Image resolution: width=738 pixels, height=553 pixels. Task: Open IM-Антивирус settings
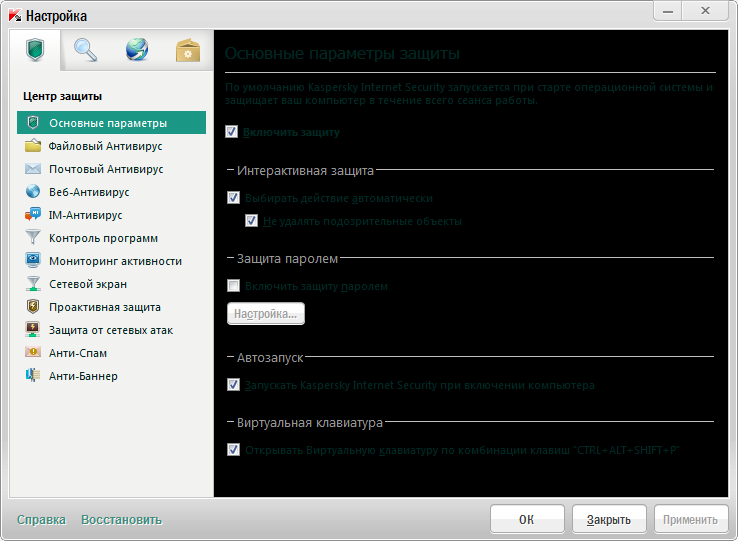[x=112, y=215]
